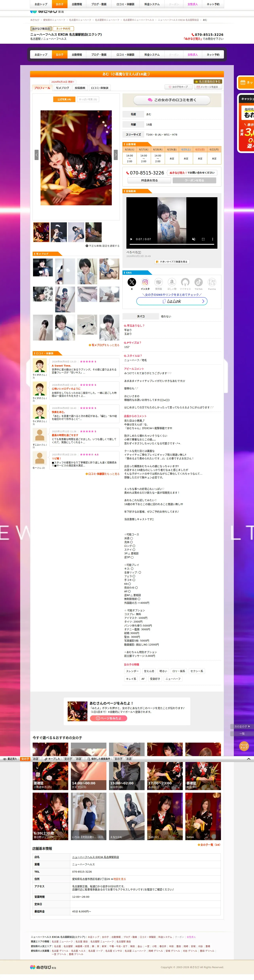
Task: Click 料金表を見る button
Action: (149, 180)
